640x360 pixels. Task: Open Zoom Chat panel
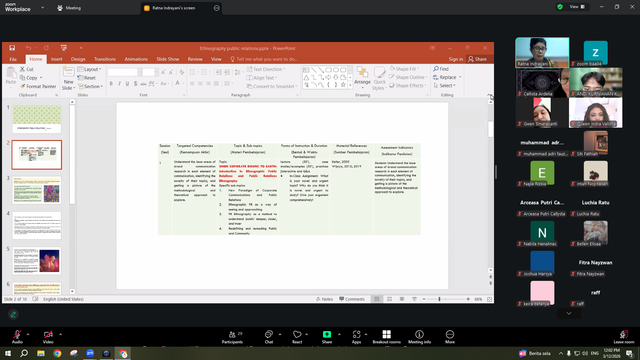[x=269, y=337]
